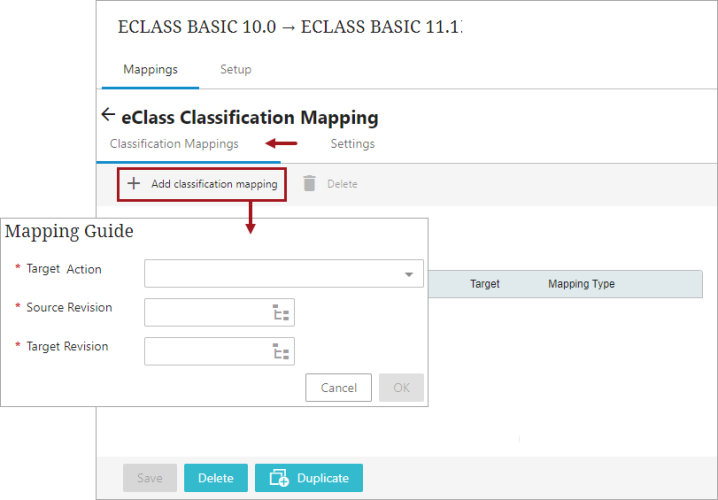The height and width of the screenshot is (500, 718).
Task: Click the Duplicate button label
Action: coord(323,478)
